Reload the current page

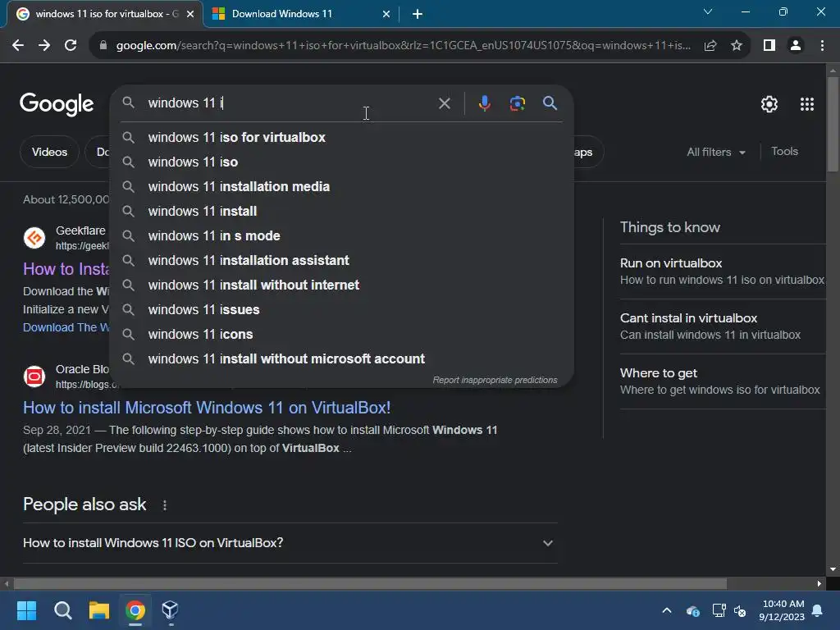(x=71, y=46)
